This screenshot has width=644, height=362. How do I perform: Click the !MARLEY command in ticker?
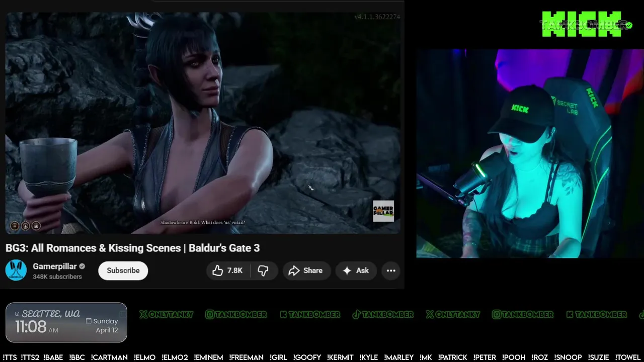[x=399, y=357]
